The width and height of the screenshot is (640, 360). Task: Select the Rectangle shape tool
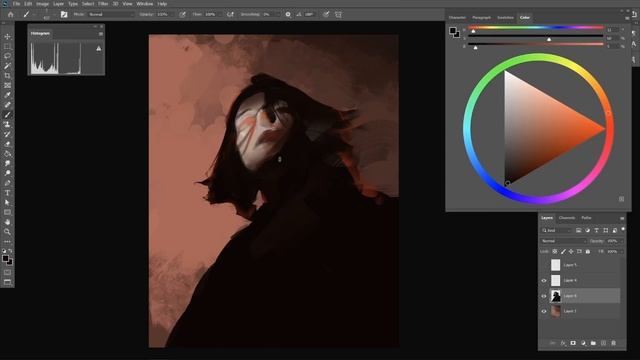point(7,213)
